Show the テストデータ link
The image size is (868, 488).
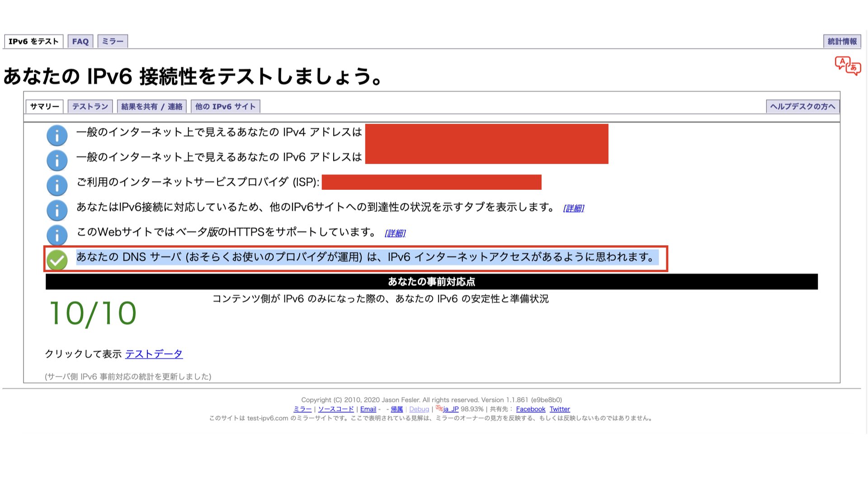tap(154, 354)
